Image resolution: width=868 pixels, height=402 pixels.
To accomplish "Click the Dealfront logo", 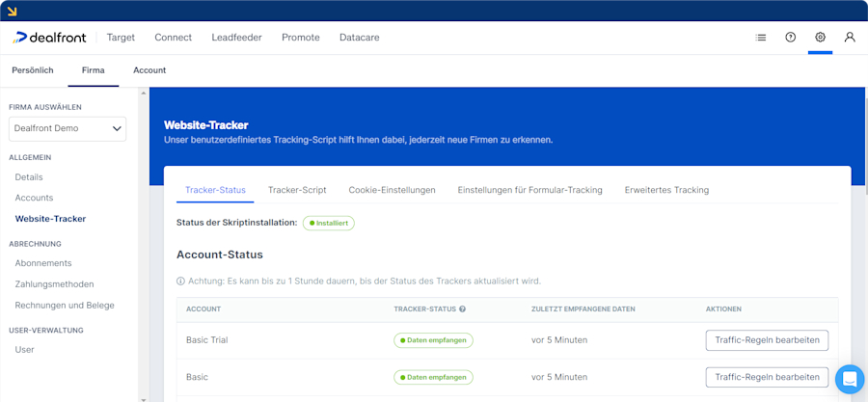I will point(49,38).
